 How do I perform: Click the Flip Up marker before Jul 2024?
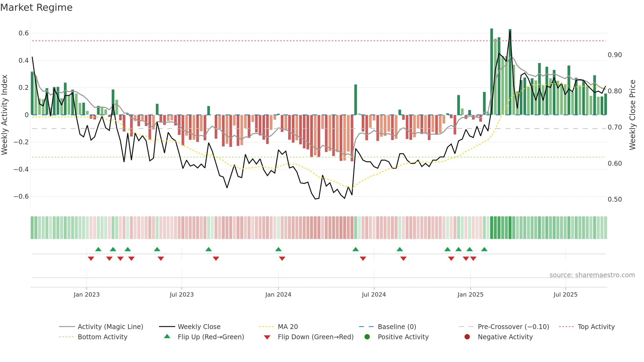(356, 249)
